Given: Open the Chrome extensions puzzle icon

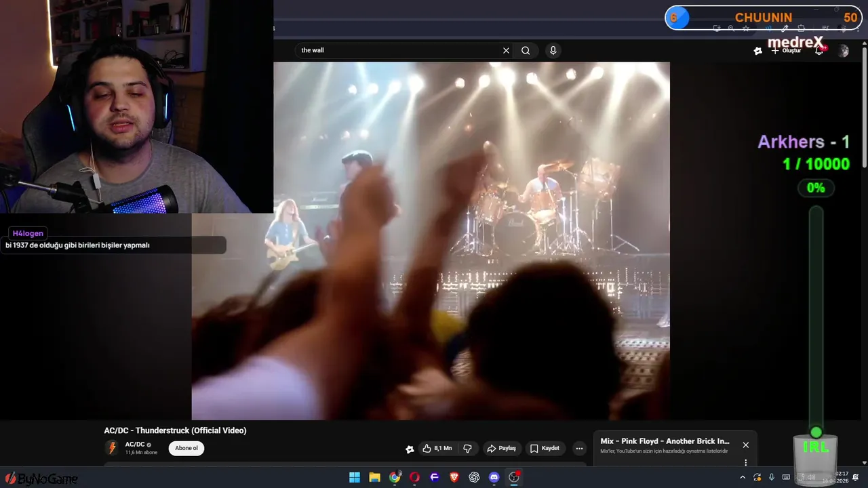Looking at the screenshot, I should [x=801, y=28].
